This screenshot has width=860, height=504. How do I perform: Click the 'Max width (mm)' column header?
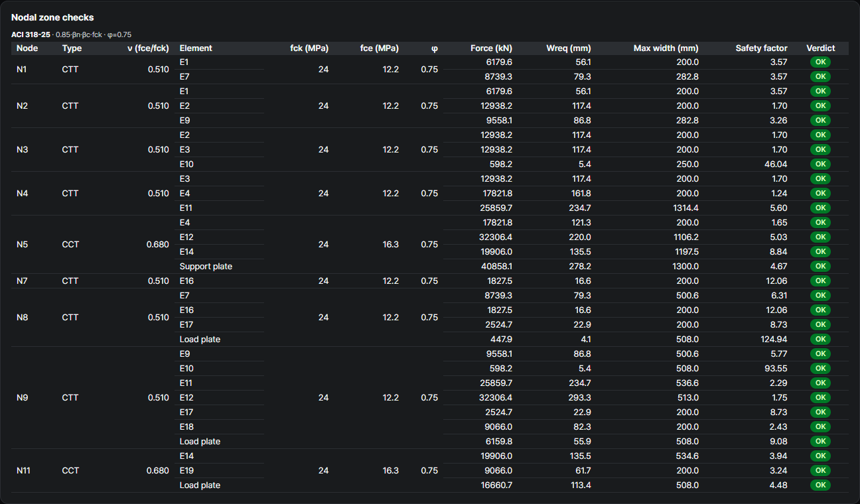pyautogui.click(x=666, y=48)
